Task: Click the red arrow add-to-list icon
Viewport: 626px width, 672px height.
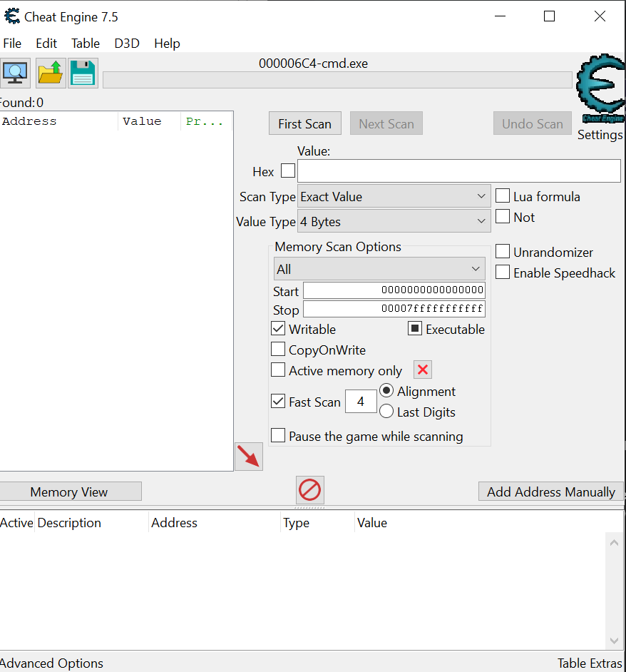Action: pos(249,457)
